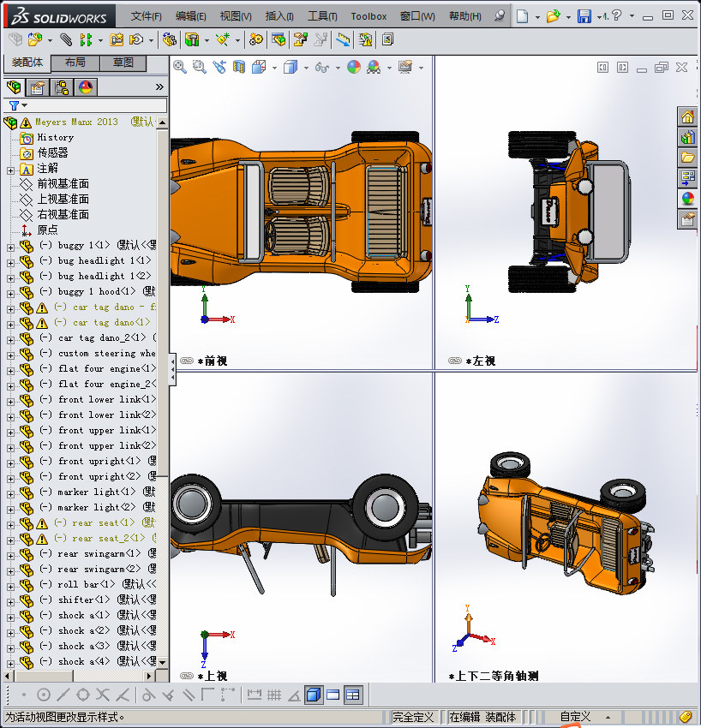This screenshot has height=728, width=701.
Task: Expand the rear seat<1> tree node
Action: [x=10, y=525]
